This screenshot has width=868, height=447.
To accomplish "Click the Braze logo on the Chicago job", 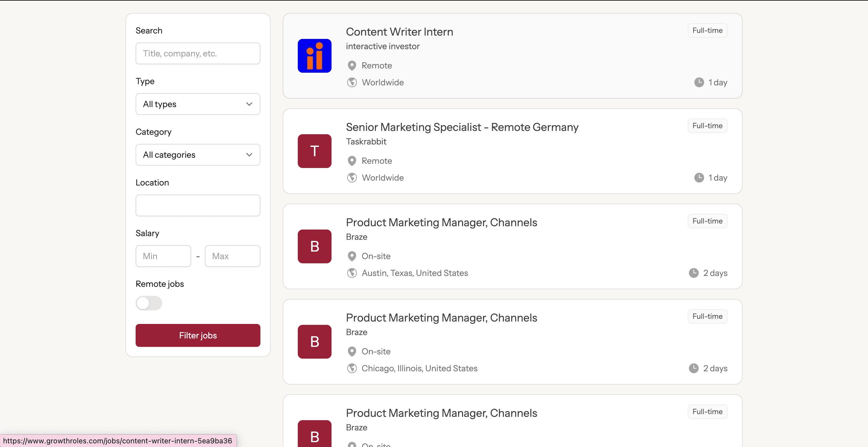I will 314,341.
